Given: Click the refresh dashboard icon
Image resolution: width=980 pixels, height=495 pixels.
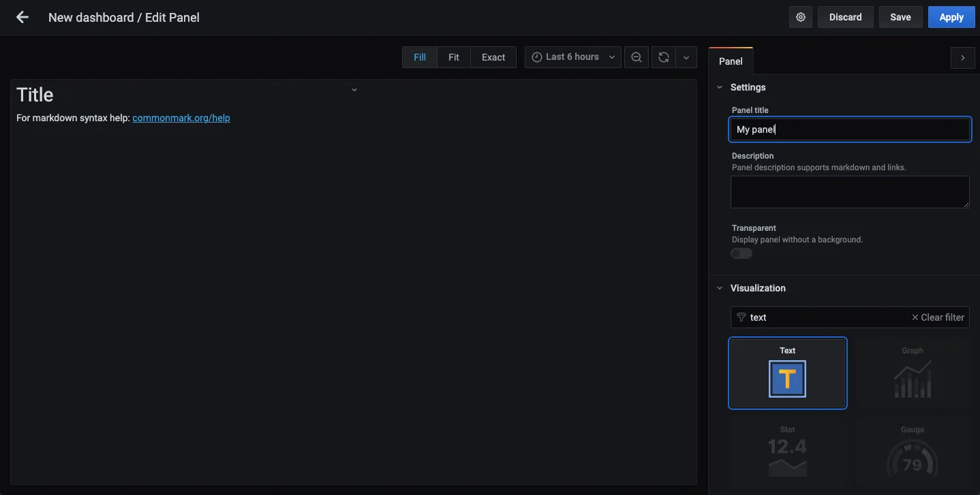Looking at the screenshot, I should click(663, 57).
